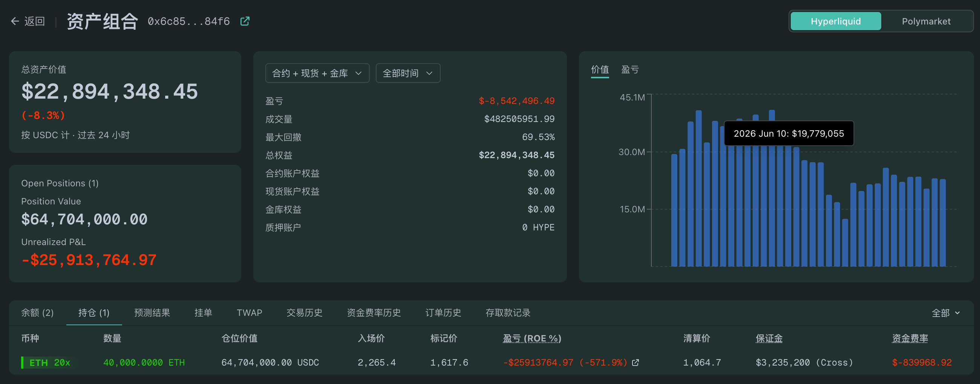Open 订单历史 tab

tap(443, 313)
